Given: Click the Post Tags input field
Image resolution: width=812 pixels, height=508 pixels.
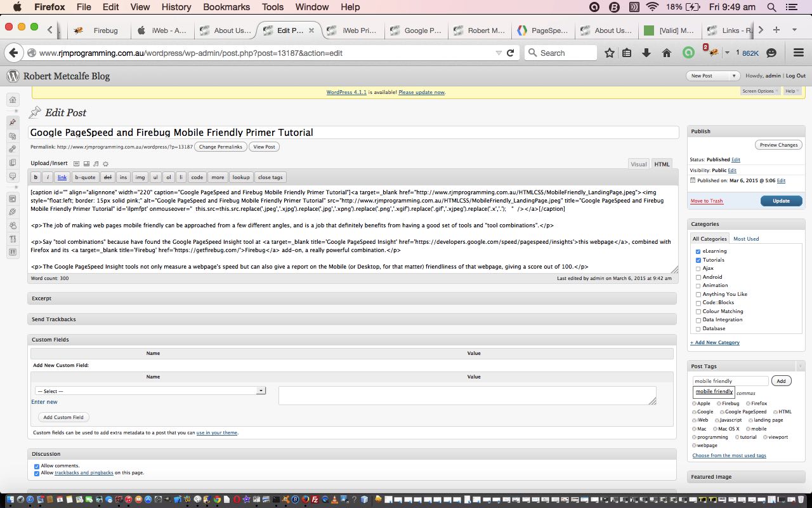Looking at the screenshot, I should [730, 381].
